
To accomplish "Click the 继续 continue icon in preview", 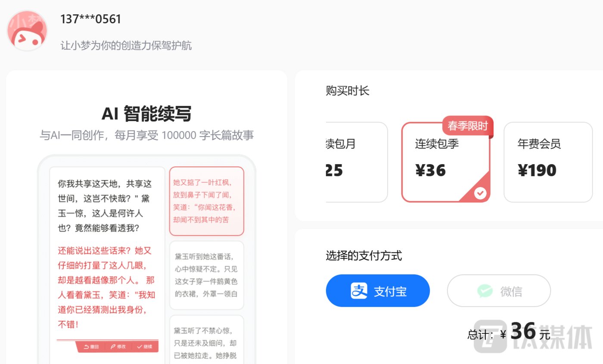I will coord(140,347).
